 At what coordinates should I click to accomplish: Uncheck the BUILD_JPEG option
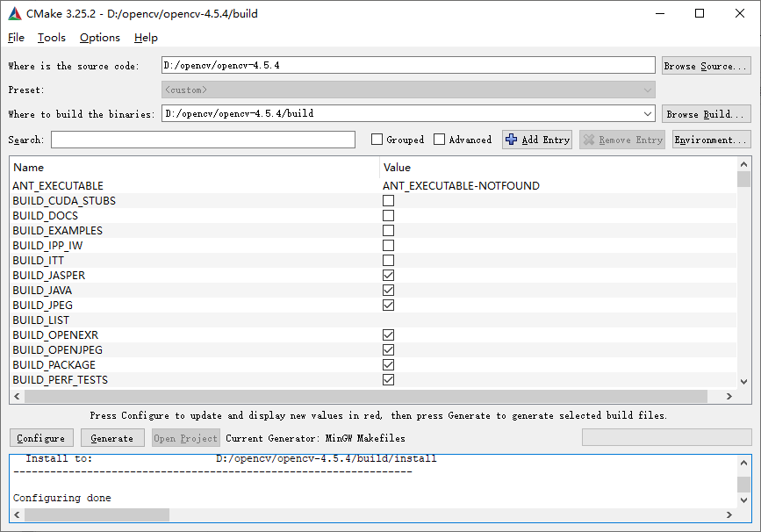pos(388,305)
